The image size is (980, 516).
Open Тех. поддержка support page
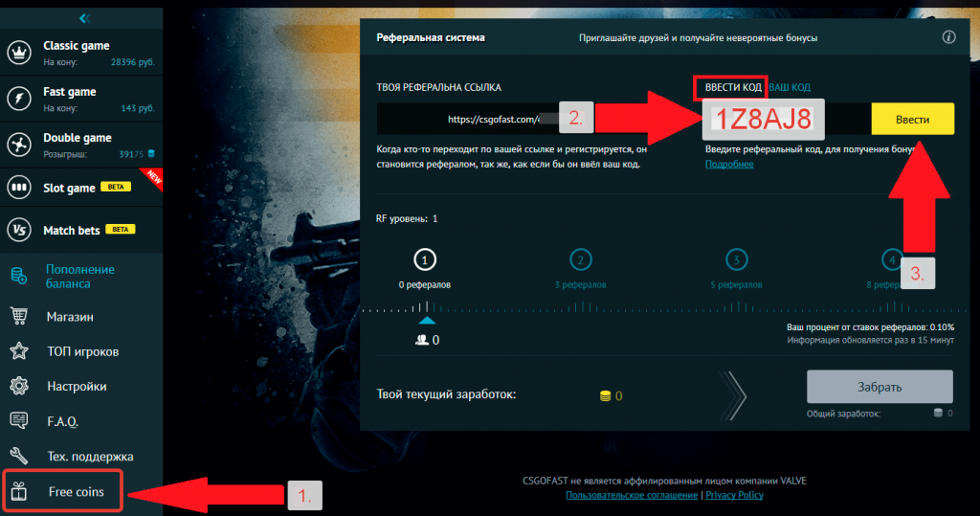[x=90, y=457]
